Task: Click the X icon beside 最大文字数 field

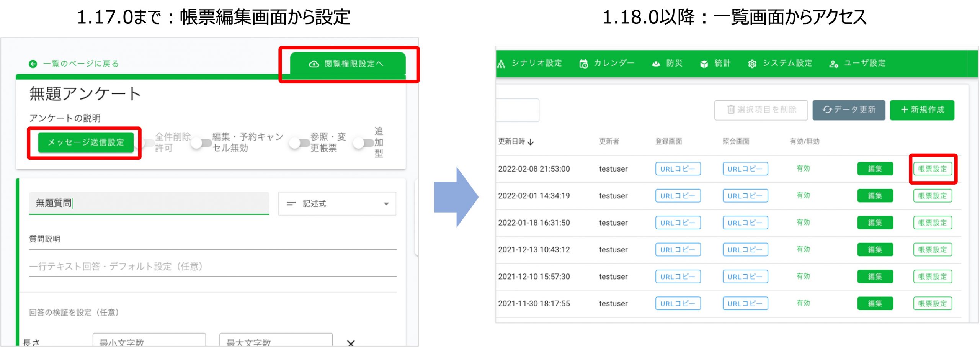Action: click(x=351, y=342)
